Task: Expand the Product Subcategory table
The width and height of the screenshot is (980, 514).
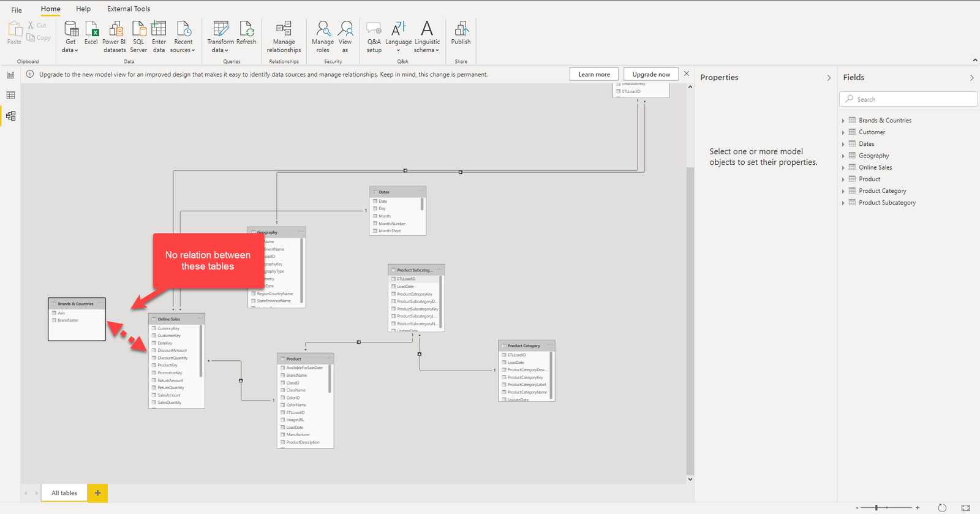Action: [843, 203]
